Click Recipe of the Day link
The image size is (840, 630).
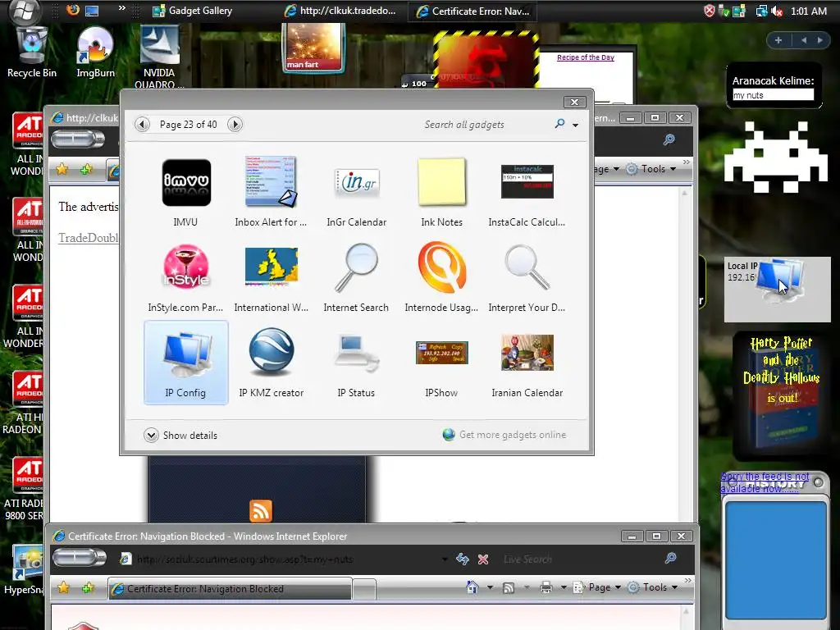586,57
